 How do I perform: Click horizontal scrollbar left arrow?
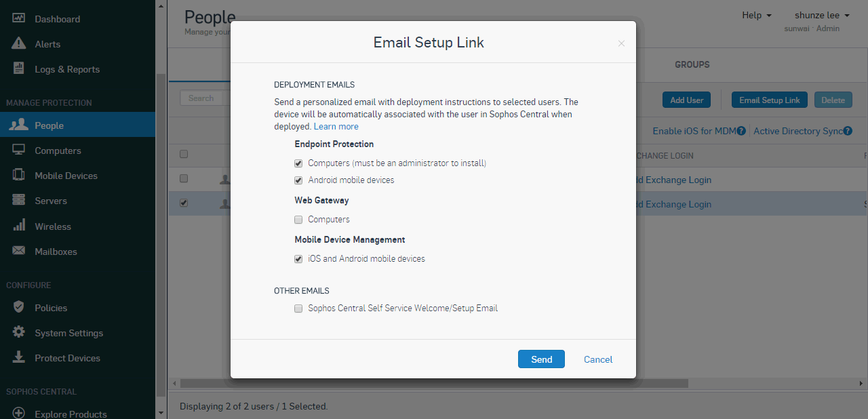pyautogui.click(x=173, y=383)
